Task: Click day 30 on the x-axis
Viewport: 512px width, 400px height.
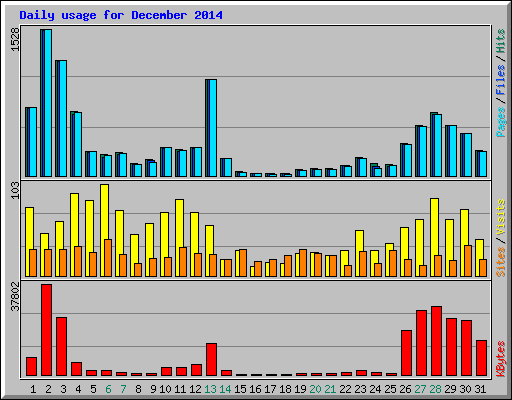Action: coord(465,389)
